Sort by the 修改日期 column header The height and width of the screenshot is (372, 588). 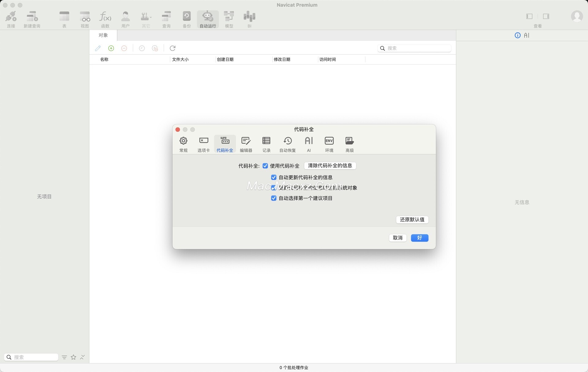coord(282,59)
